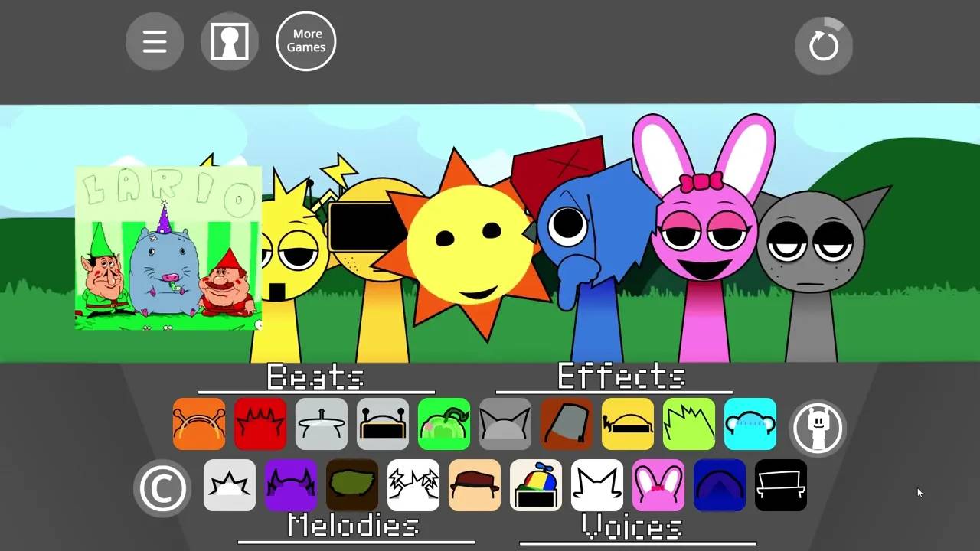Viewport: 980px width, 551px height.
Task: Choose the dark blue hooded icon
Action: (720, 485)
